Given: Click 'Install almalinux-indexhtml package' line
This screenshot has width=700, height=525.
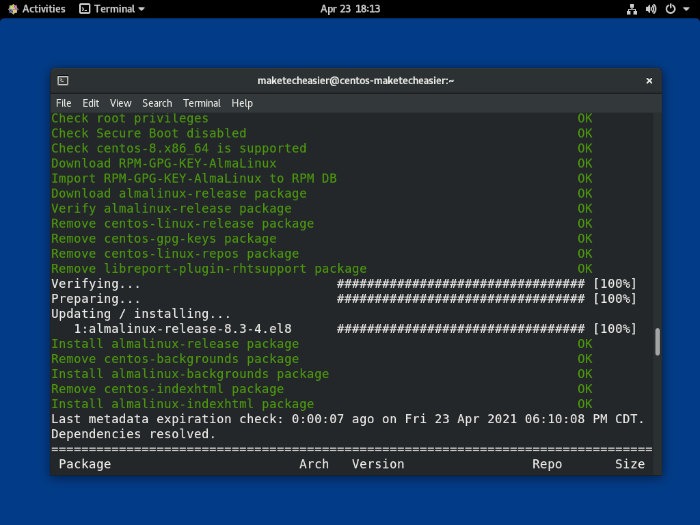Looking at the screenshot, I should (x=182, y=404).
